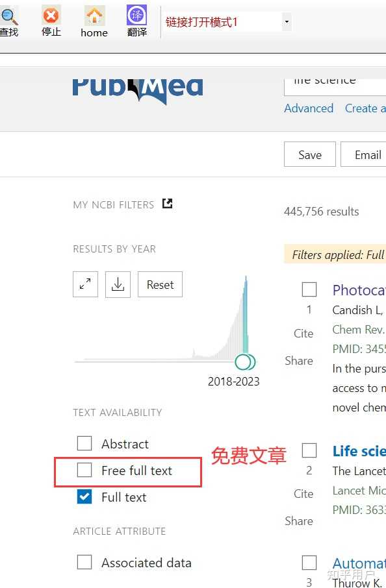The image size is (386, 588).
Task: Expand the results-by-year chart to full view
Action: [x=85, y=284]
